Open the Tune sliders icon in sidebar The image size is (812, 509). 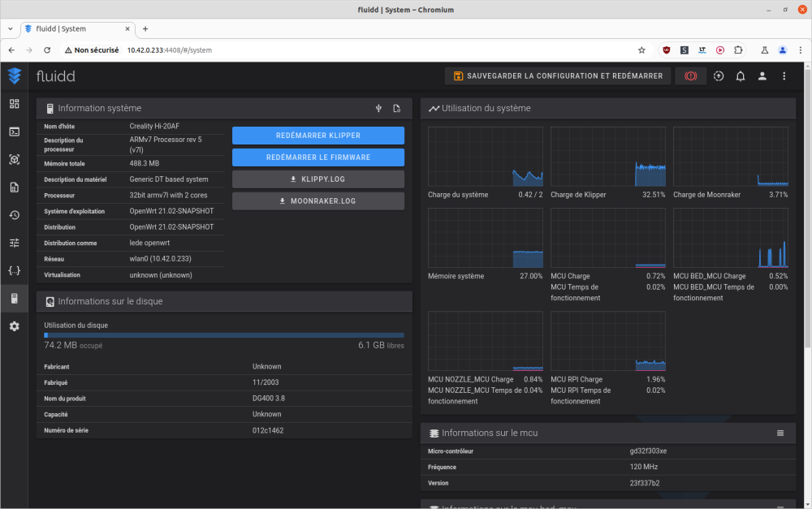(14, 243)
